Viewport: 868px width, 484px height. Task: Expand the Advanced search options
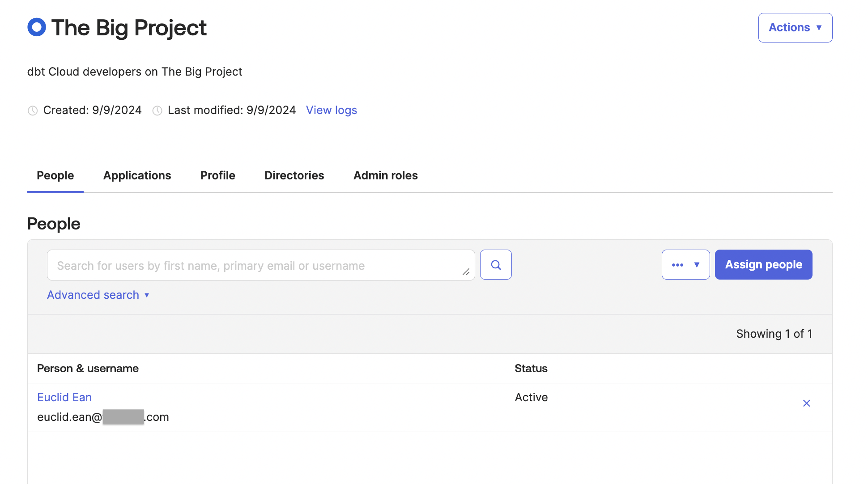click(98, 294)
